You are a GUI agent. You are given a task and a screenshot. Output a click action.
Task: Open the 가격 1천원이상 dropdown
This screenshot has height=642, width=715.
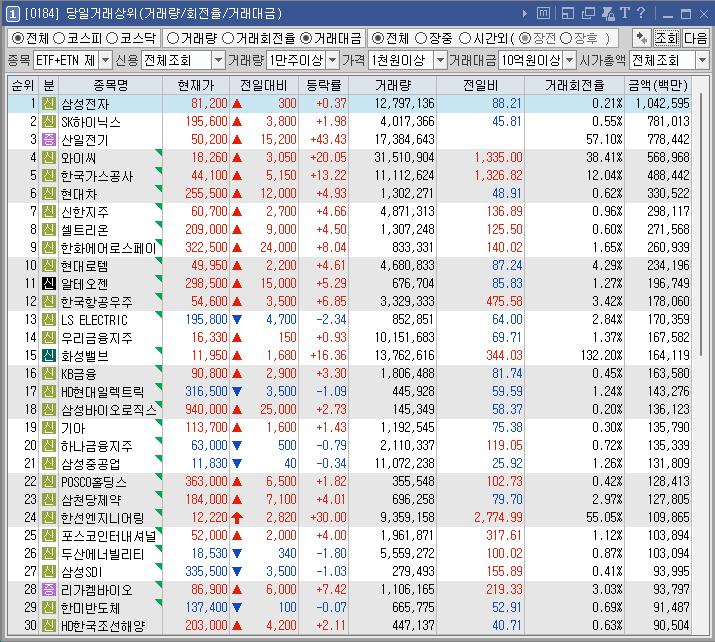coord(440,60)
